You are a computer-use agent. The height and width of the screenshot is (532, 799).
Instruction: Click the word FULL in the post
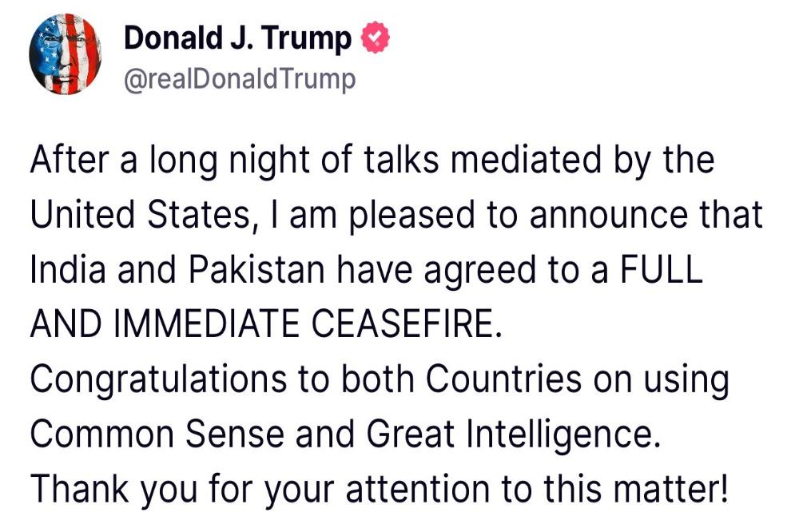(x=662, y=268)
